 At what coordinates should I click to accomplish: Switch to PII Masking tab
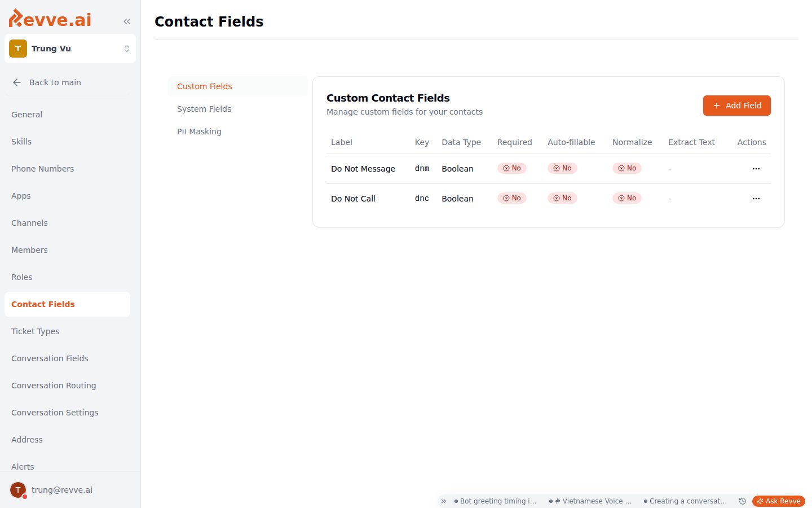pyautogui.click(x=238, y=132)
